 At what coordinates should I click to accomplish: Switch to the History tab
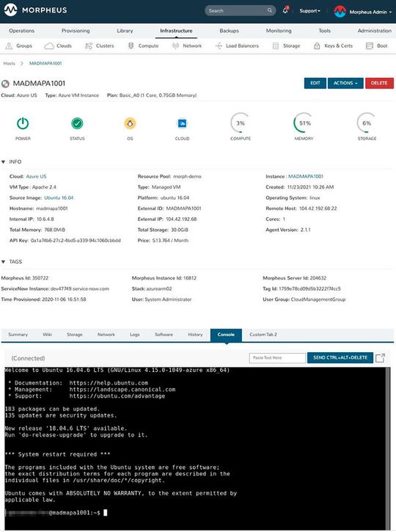tap(195, 335)
